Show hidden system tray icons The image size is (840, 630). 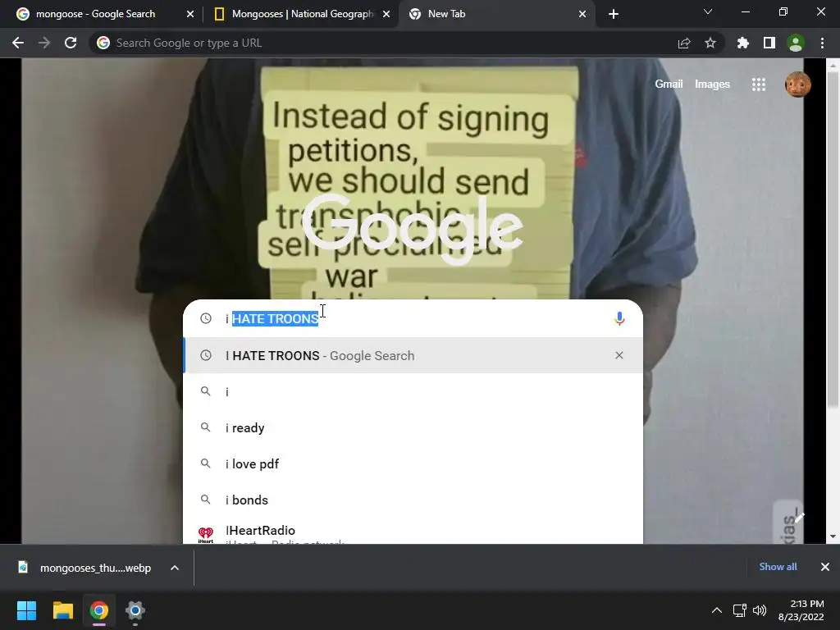(717, 610)
